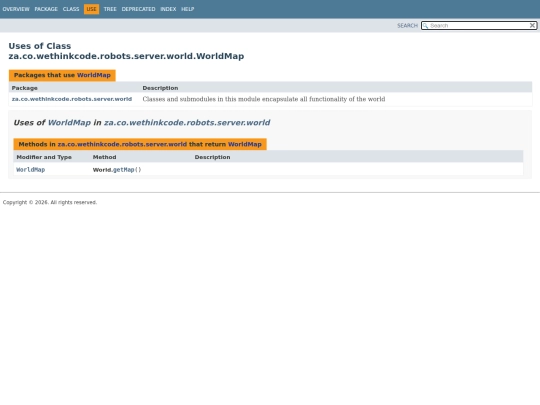Open the Class navigation tab
This screenshot has width=540, height=405.
71,9
